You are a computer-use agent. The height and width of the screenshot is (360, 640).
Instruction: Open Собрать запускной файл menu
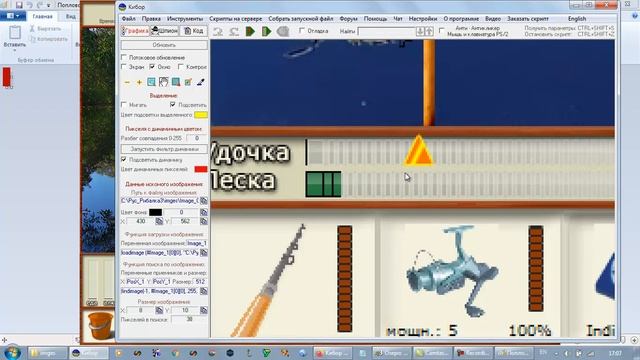pyautogui.click(x=300, y=19)
